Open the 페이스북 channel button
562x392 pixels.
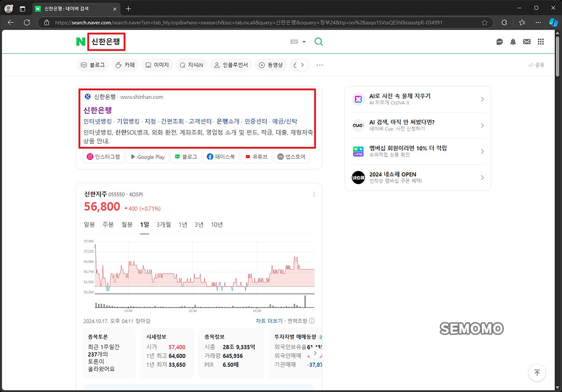[x=221, y=156]
